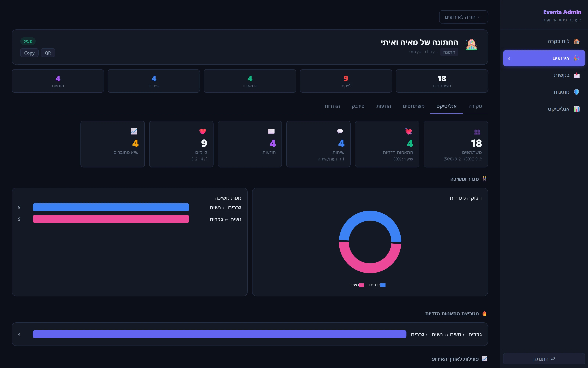The image size is (588, 368).
Task: Open the הגדרות tab
Action: [332, 106]
